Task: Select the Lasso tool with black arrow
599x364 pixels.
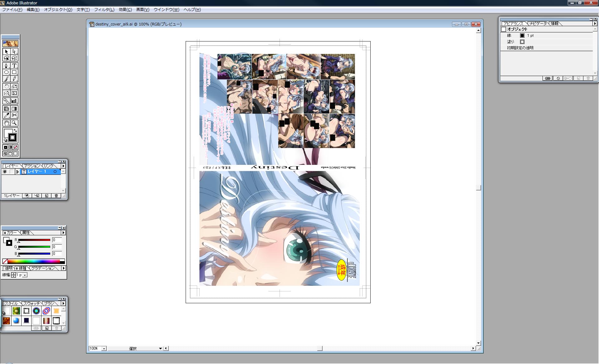Action: click(7, 58)
